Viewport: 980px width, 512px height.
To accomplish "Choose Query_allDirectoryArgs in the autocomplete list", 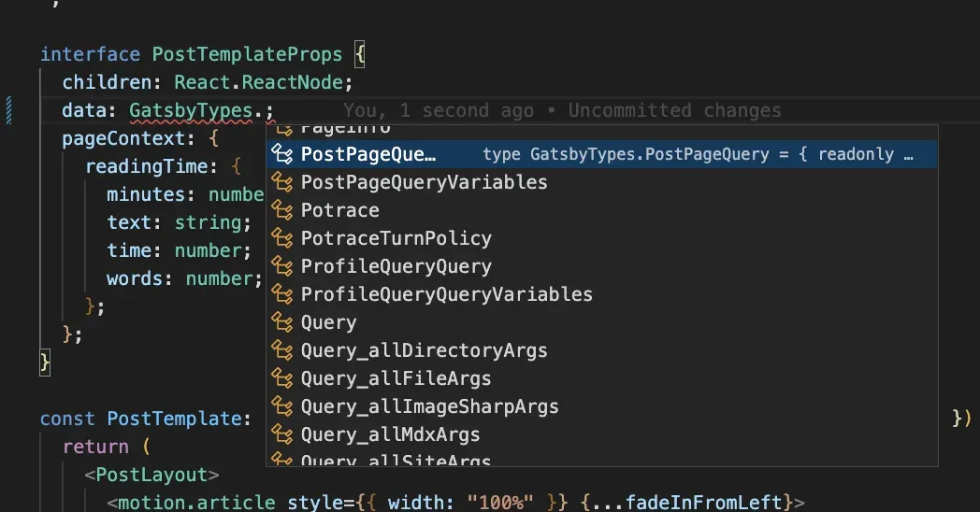I will click(x=424, y=350).
